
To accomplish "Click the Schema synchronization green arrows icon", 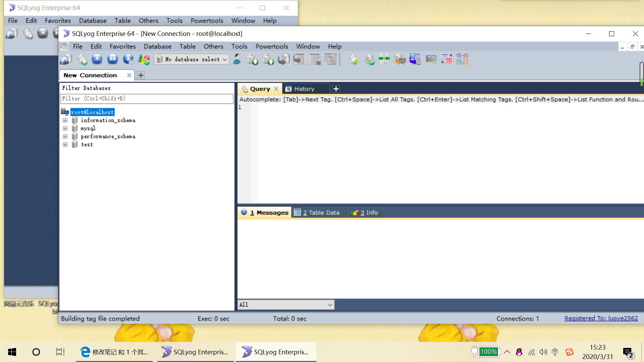I will [384, 59].
